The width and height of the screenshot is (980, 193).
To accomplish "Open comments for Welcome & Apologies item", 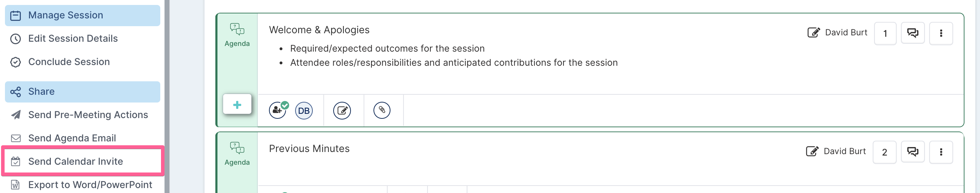I will pyautogui.click(x=912, y=33).
